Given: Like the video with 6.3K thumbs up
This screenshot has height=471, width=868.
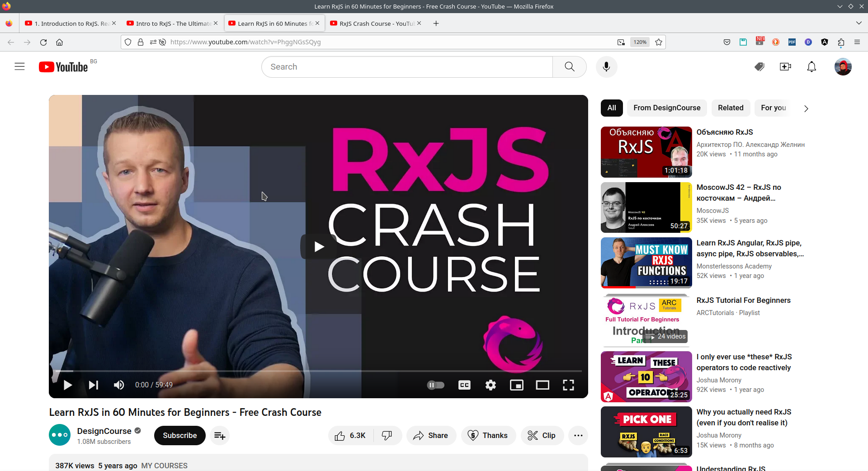Looking at the screenshot, I should point(350,435).
